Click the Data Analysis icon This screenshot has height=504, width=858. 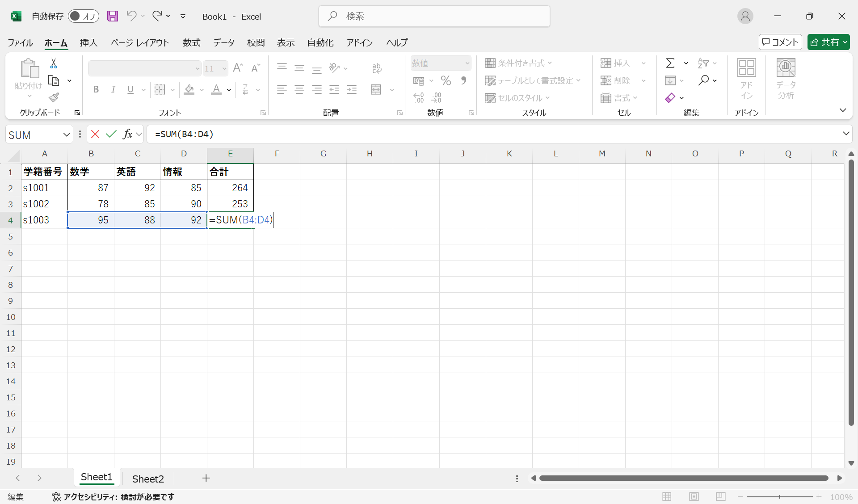click(x=786, y=79)
